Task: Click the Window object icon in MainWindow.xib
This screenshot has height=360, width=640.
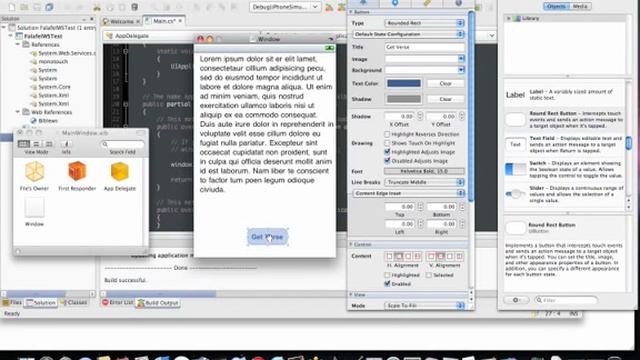Action: 34,207
